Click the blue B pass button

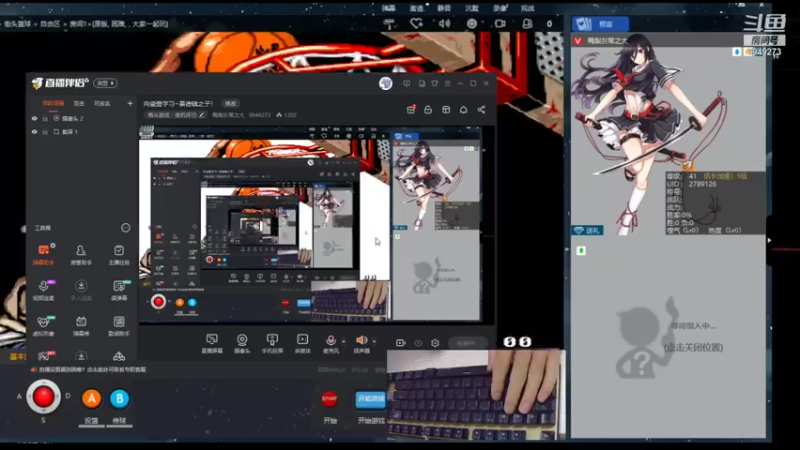(x=119, y=398)
